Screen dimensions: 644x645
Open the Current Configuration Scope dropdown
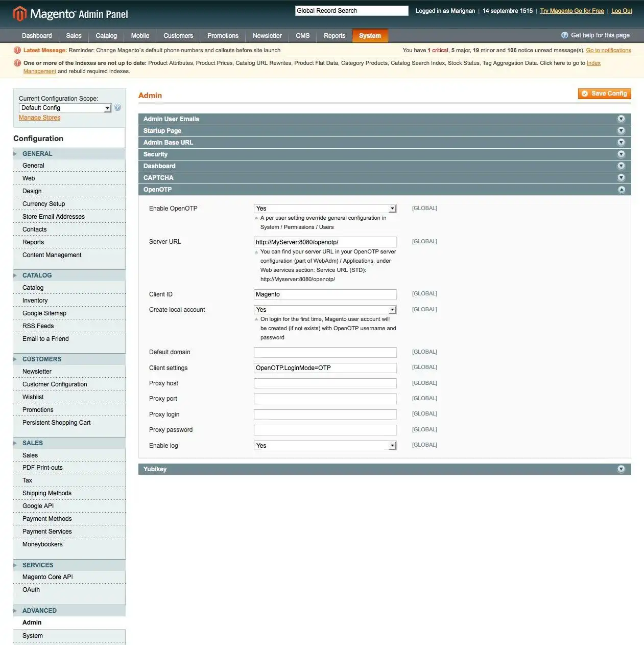pyautogui.click(x=65, y=108)
